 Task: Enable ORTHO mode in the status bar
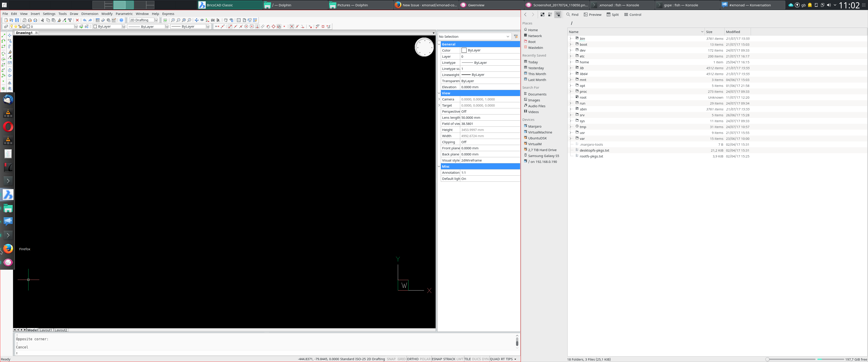413,359
